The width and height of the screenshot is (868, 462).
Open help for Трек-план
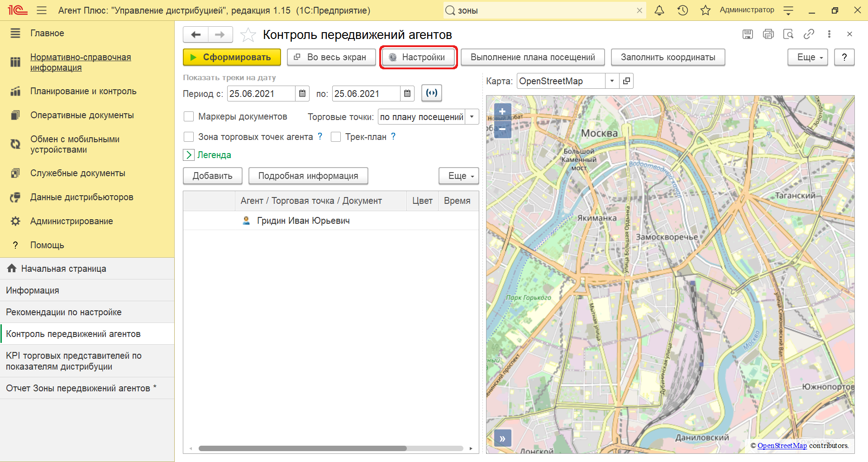[393, 136]
